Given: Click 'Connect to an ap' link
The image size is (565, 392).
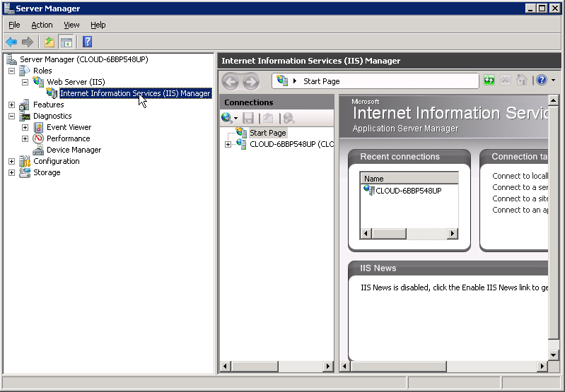Looking at the screenshot, I should [520, 210].
